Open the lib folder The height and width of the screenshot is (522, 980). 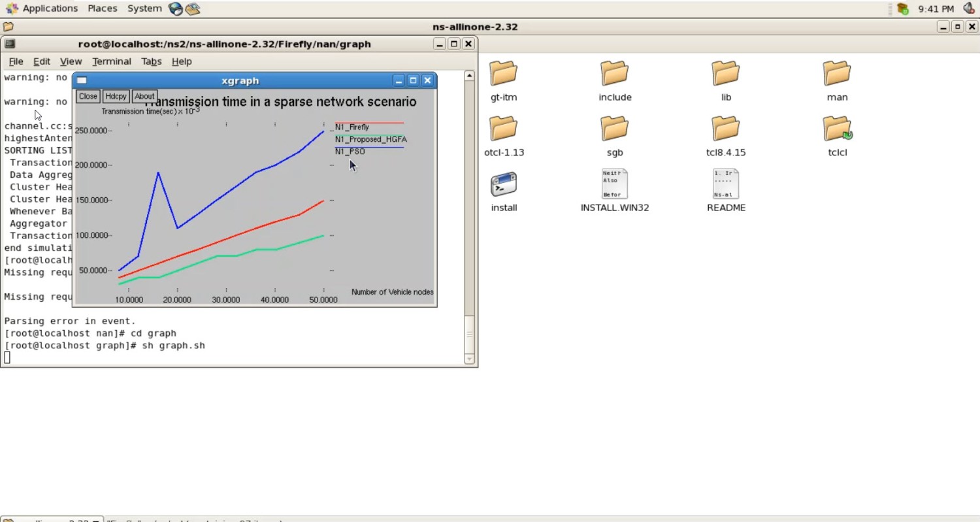click(x=726, y=73)
